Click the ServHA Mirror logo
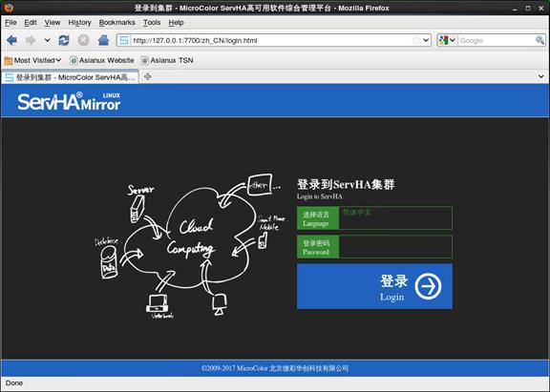The width and height of the screenshot is (550, 392). pyautogui.click(x=69, y=102)
